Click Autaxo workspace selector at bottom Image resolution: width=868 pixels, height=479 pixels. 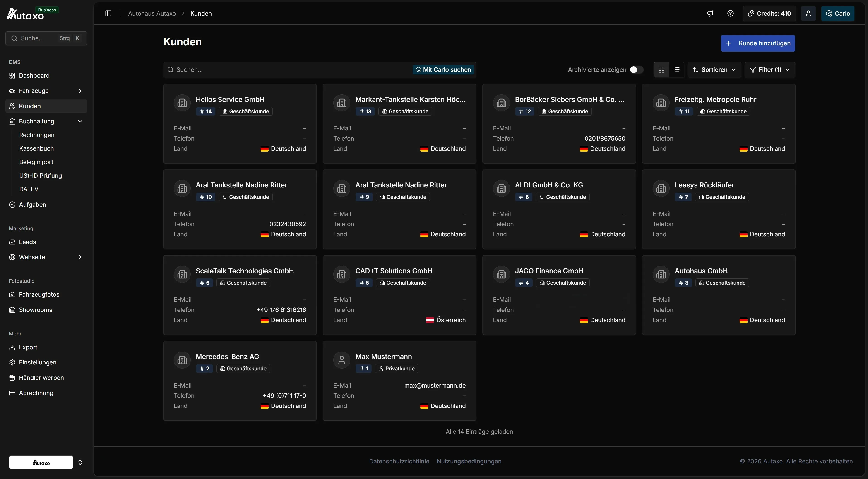point(41,462)
